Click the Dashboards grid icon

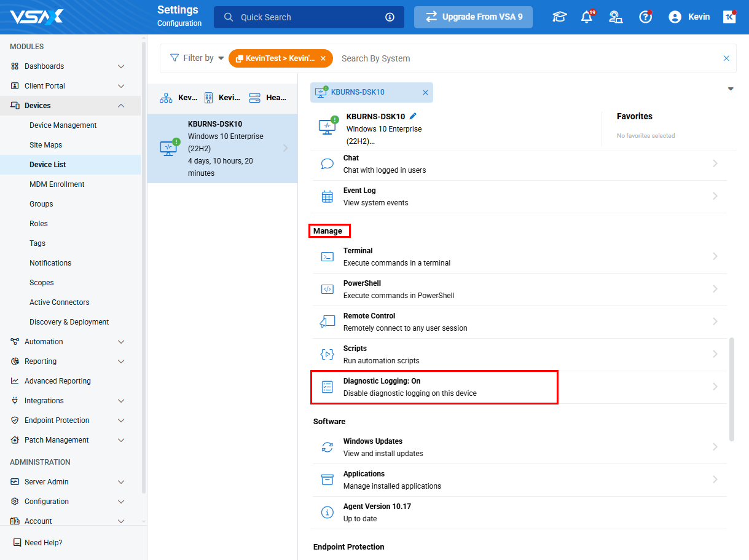(x=15, y=66)
